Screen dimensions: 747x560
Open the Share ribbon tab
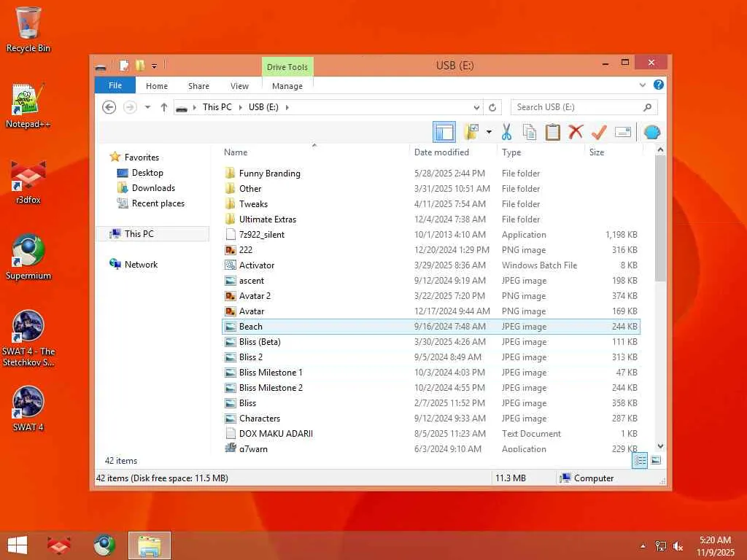(x=198, y=86)
